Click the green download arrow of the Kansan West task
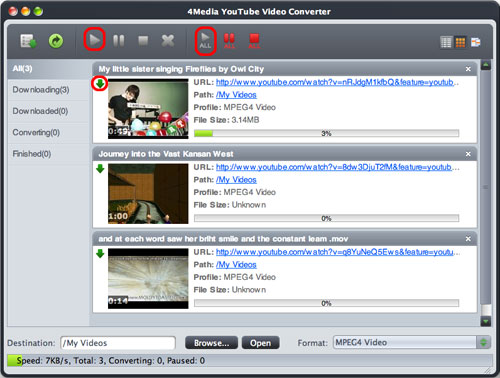The height and width of the screenshot is (378, 500). 100,169
